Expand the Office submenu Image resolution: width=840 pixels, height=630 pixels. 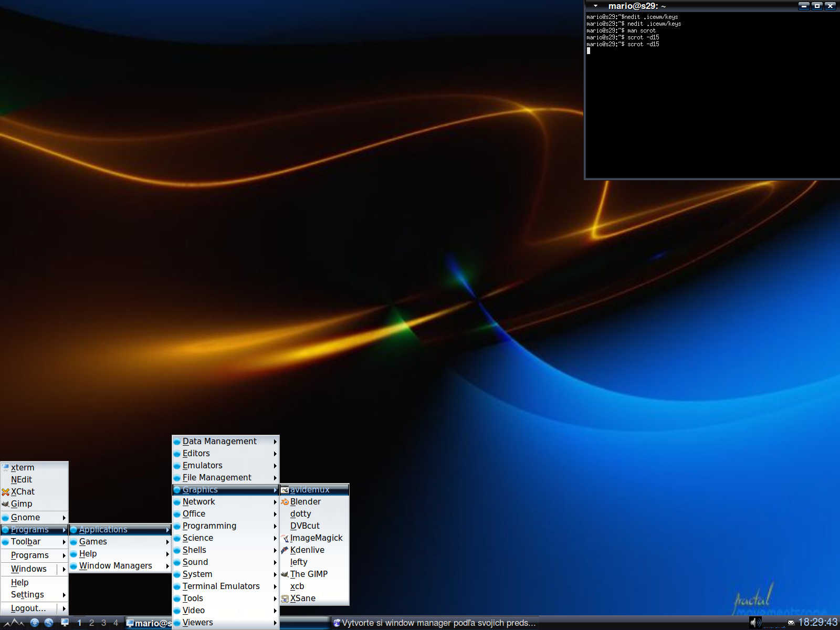coord(226,513)
